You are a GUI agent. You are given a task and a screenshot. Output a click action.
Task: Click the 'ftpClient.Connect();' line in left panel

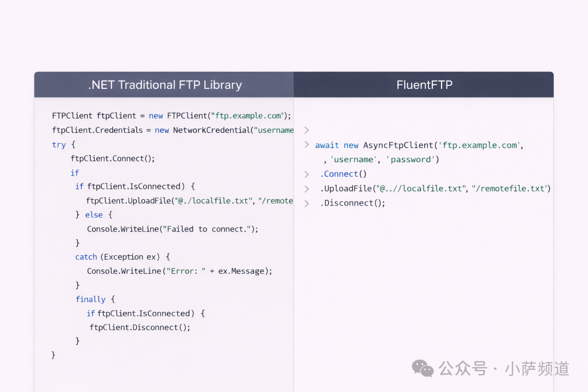click(113, 159)
